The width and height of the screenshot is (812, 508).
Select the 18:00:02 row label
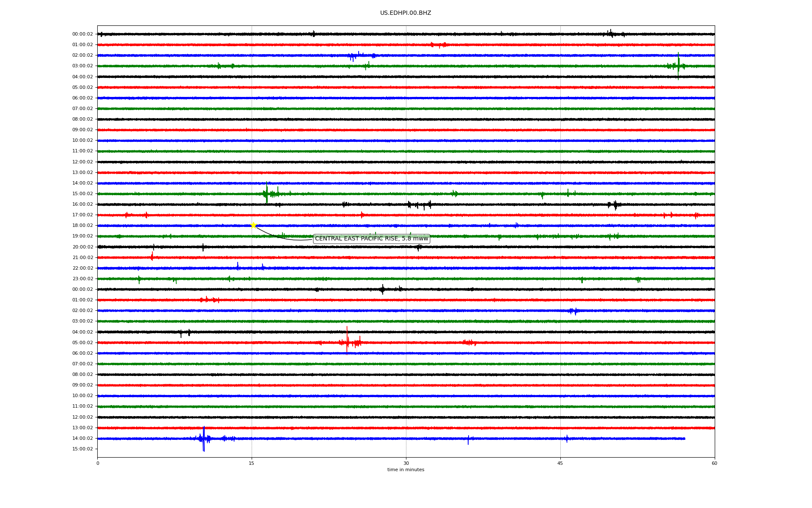tap(82, 226)
